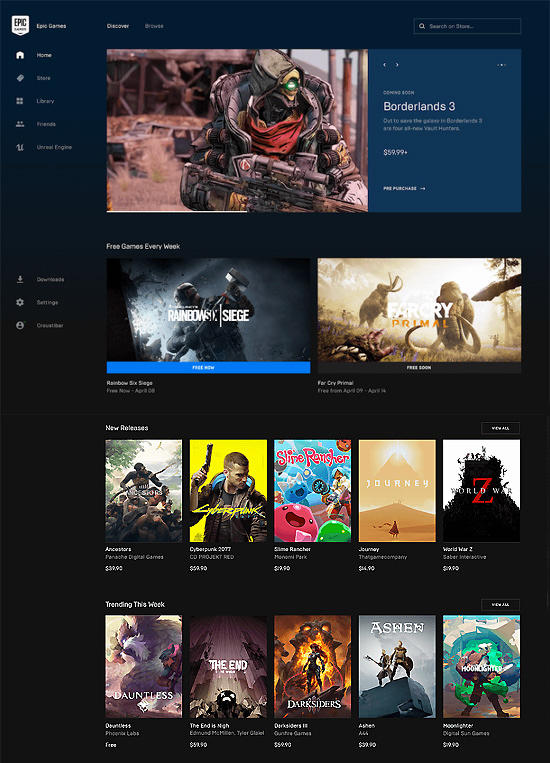Click the Epic Games logo
The height and width of the screenshot is (763, 550).
20,25
